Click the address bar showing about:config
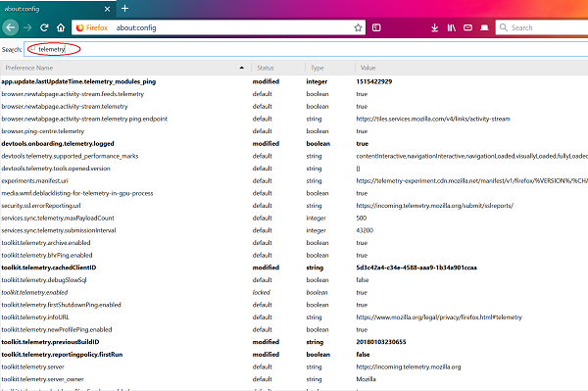This screenshot has width=588, height=391. (x=218, y=27)
